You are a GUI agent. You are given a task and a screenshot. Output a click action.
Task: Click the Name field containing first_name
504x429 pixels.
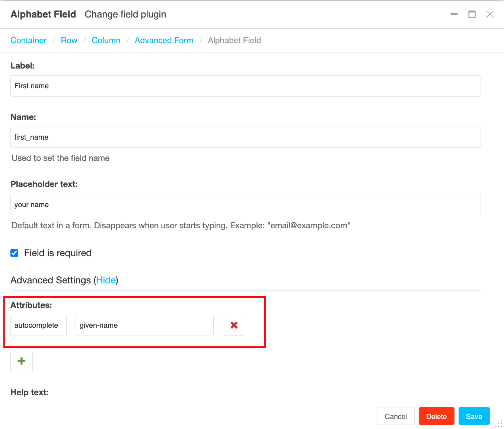pos(246,137)
